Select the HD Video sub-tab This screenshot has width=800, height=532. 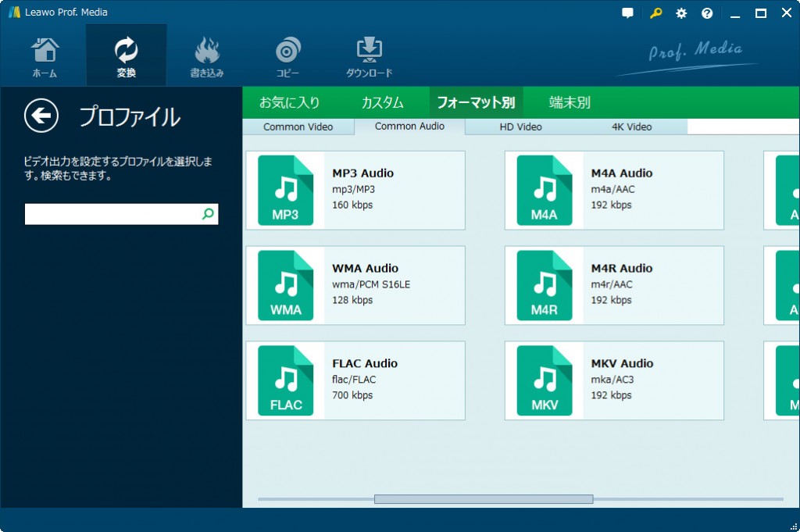click(520, 127)
